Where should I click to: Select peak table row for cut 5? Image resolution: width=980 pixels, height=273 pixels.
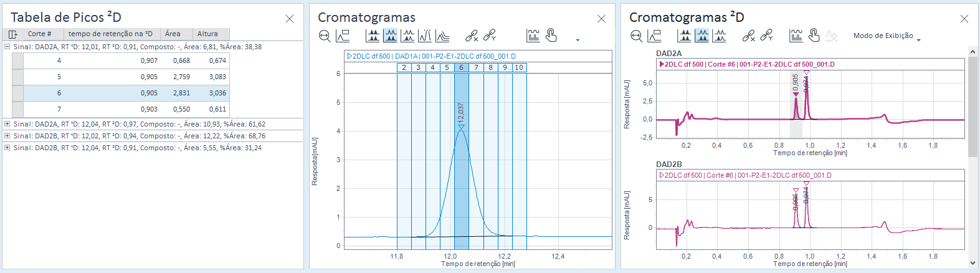pos(121,77)
